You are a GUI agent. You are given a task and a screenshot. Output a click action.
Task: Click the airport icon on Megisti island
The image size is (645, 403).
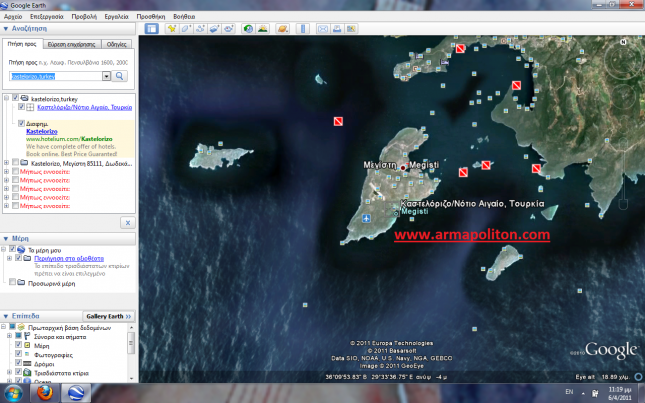pos(367,218)
